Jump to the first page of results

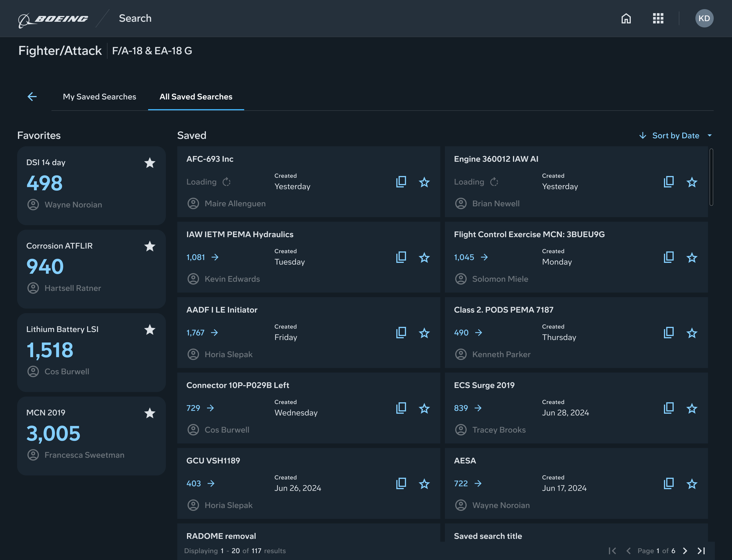[612, 551]
